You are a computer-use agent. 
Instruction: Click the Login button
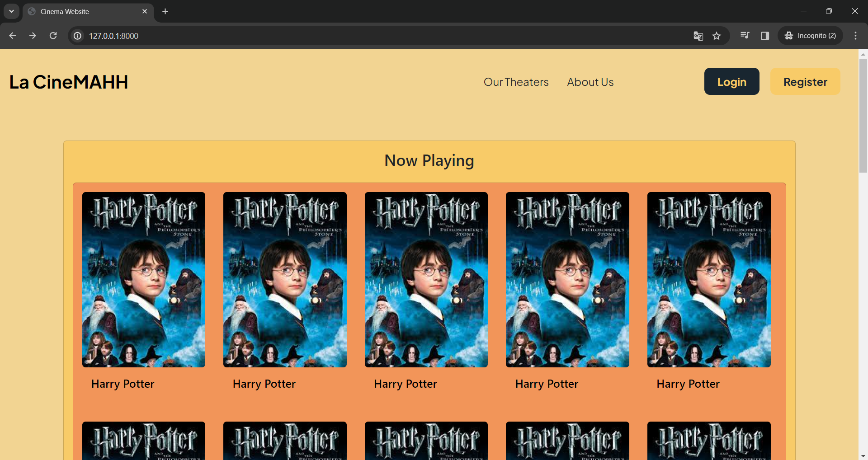pyautogui.click(x=731, y=81)
